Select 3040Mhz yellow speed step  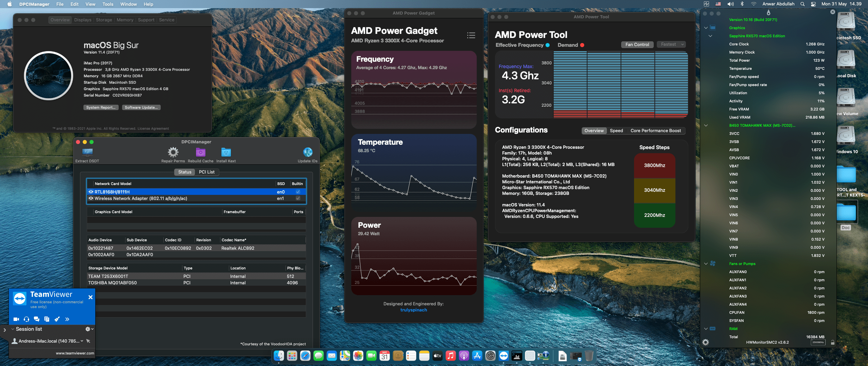pyautogui.click(x=654, y=190)
